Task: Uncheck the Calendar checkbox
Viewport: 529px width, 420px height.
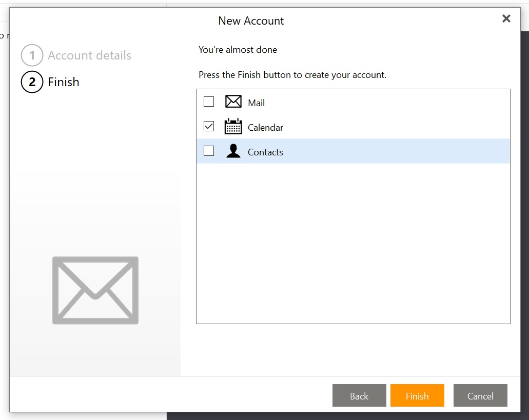Action: point(209,126)
